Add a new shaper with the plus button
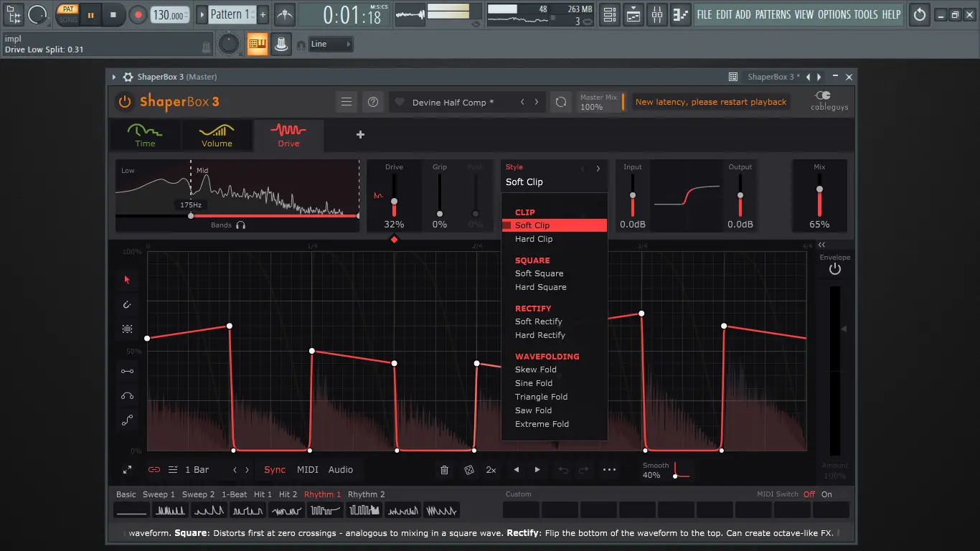 click(360, 134)
